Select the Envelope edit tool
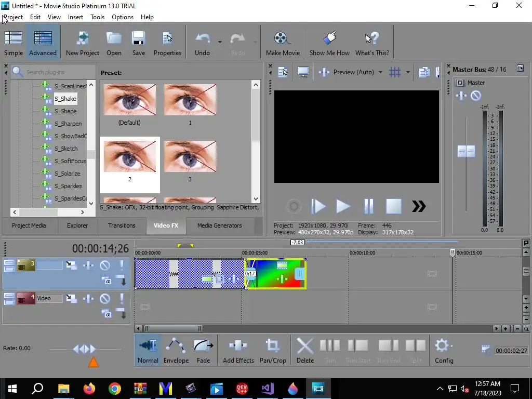Screen dimensions: 532x399 176,351
